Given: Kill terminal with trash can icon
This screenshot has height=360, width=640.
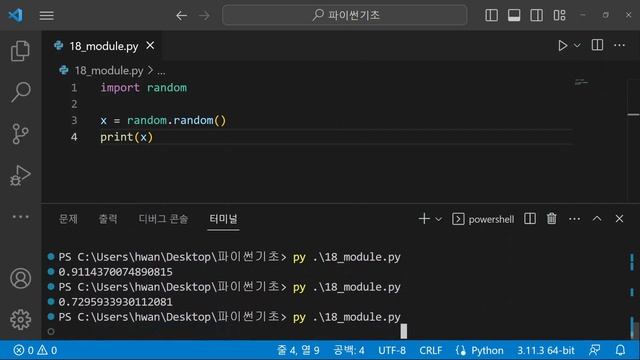Looking at the screenshot, I should pos(552,219).
